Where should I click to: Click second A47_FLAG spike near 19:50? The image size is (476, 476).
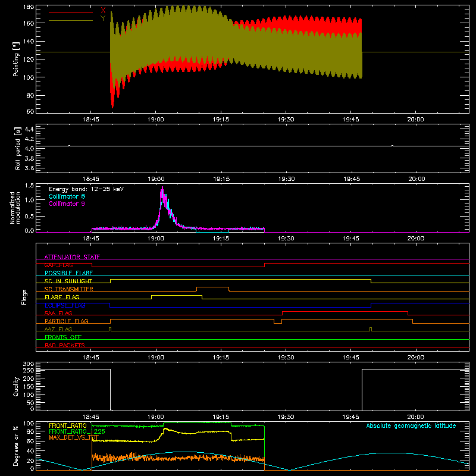click(x=371, y=329)
